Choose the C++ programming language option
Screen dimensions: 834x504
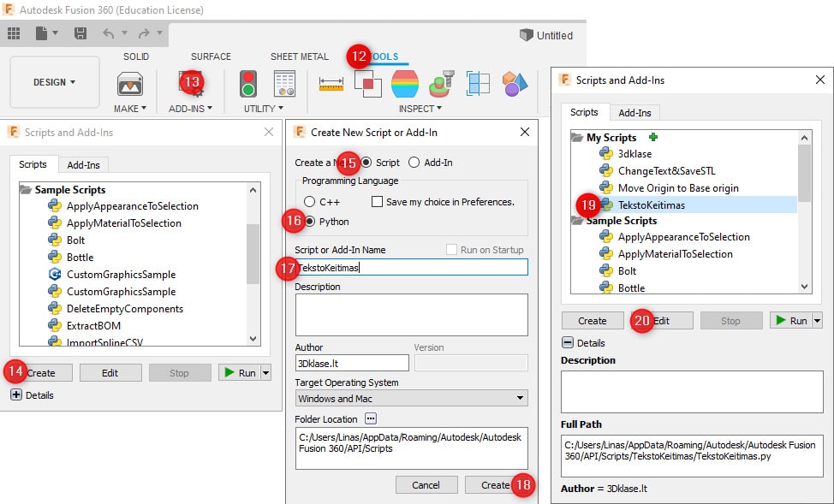tap(310, 202)
